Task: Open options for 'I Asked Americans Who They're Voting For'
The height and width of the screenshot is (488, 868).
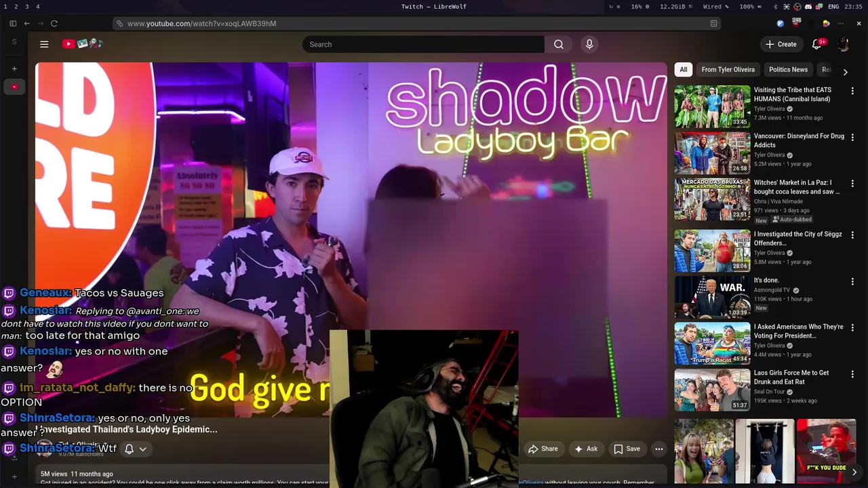Action: [852, 327]
